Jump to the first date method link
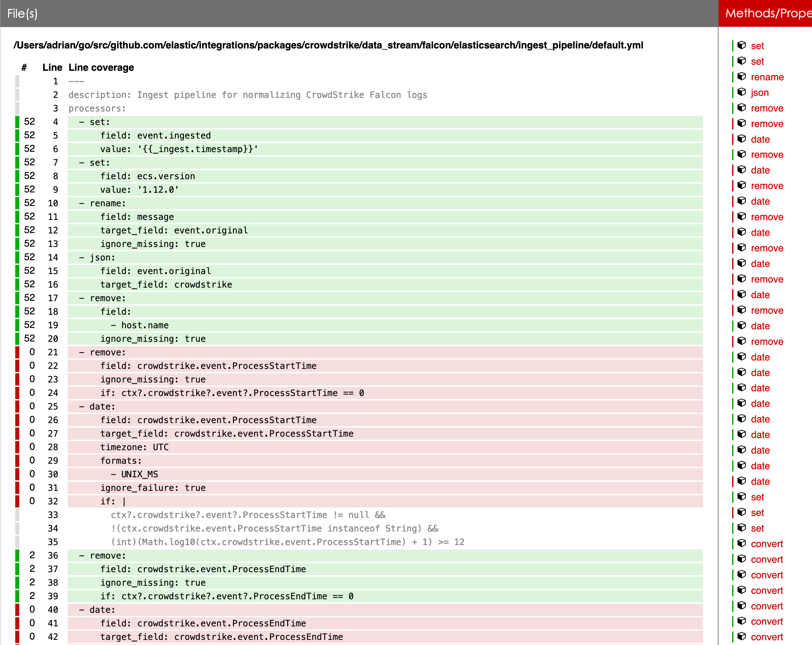Screen dimensions: 812x645 760,139
